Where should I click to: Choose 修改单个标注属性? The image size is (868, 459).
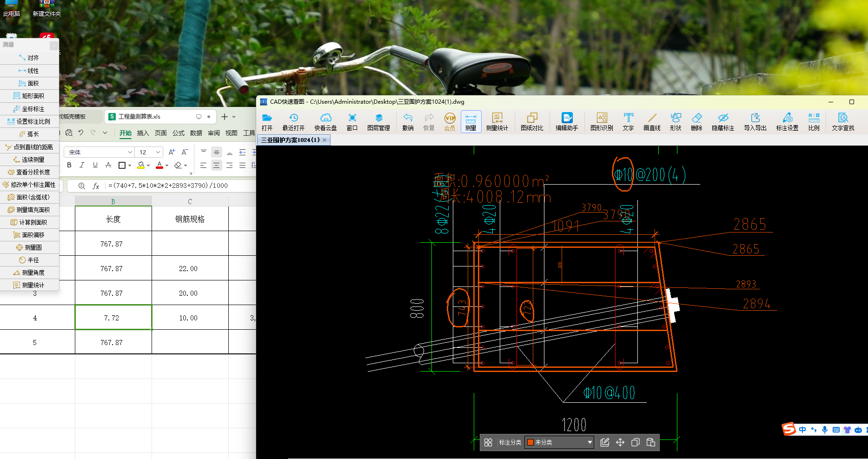(29, 185)
